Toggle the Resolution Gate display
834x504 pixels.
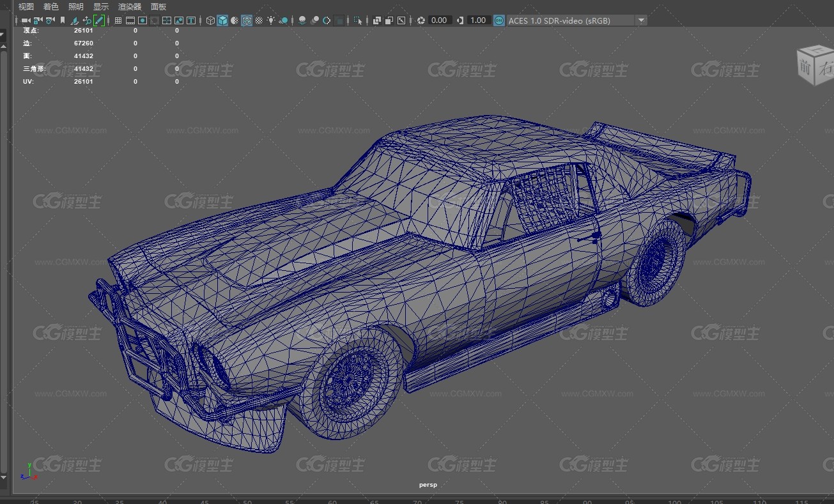143,20
